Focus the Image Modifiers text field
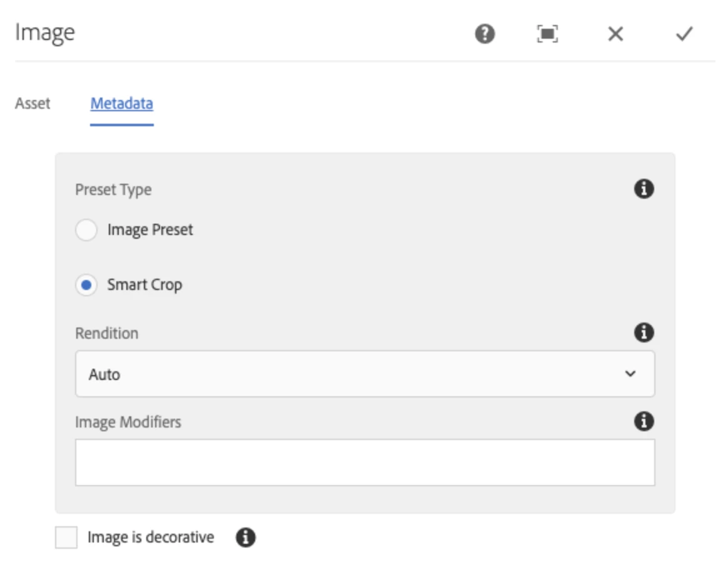 click(x=365, y=462)
